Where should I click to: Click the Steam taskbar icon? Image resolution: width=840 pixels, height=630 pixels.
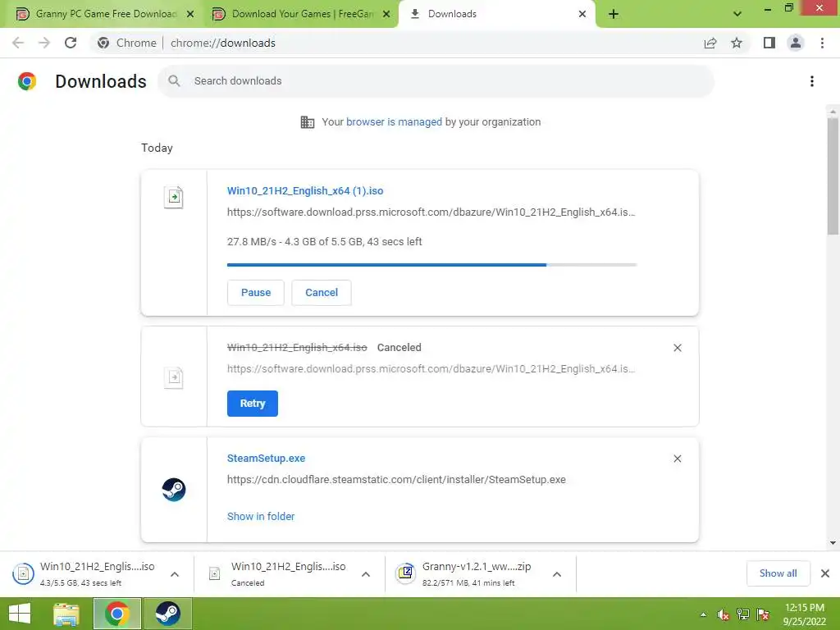click(x=167, y=614)
